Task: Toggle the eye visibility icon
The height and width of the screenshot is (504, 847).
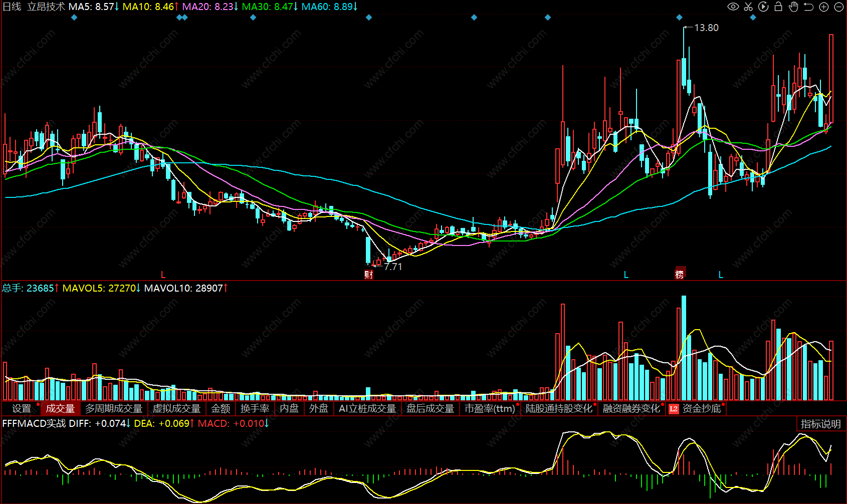Action: 733,7
